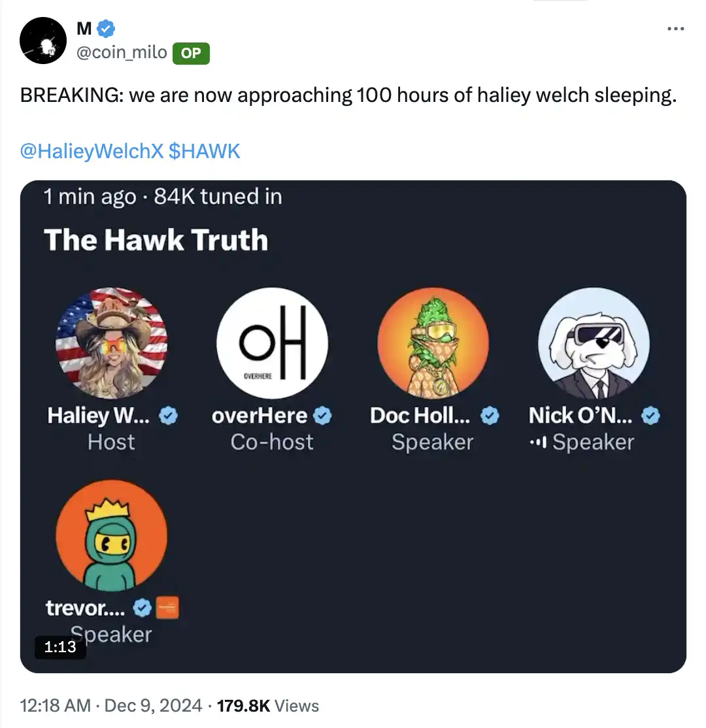Select trevor's crowned character avatar
Viewport: 706px width, 728px height.
112,535
